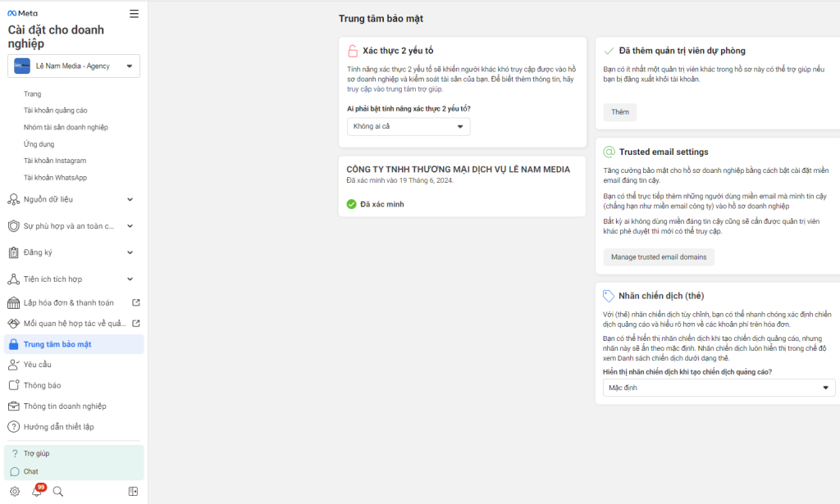Screen dimensions: 840x504
Task: Expand the Tiện ích tích hợp section
Action: [x=72, y=279]
